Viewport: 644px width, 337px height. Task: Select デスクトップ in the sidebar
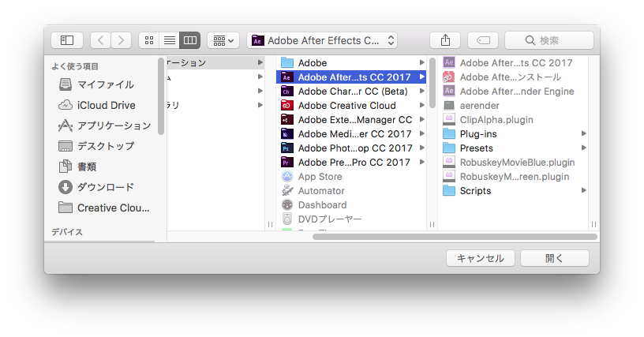(96, 146)
